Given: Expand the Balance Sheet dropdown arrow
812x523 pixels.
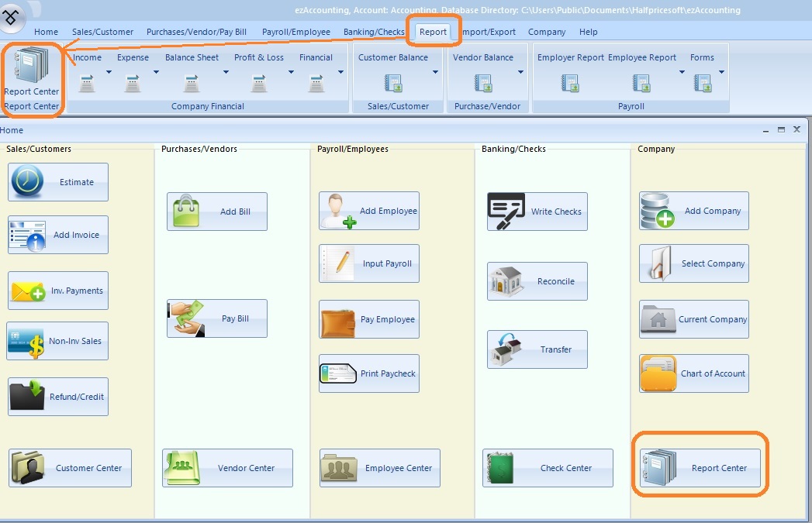Looking at the screenshot, I should pyautogui.click(x=226, y=73).
